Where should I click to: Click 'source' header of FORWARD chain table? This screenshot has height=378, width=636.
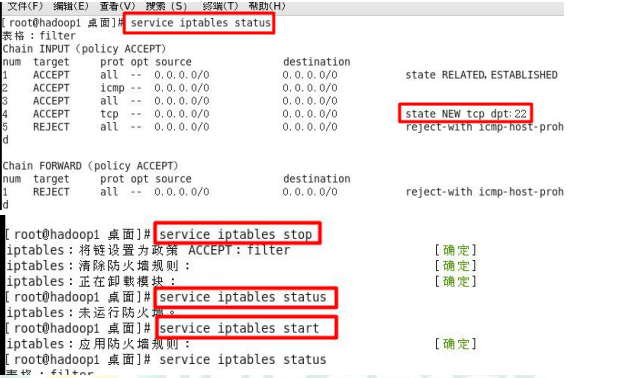(173, 179)
